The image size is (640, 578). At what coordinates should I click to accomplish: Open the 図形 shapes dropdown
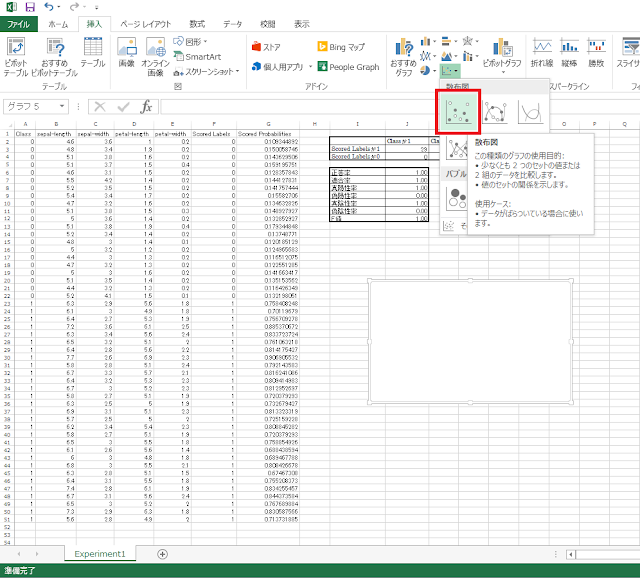189,42
